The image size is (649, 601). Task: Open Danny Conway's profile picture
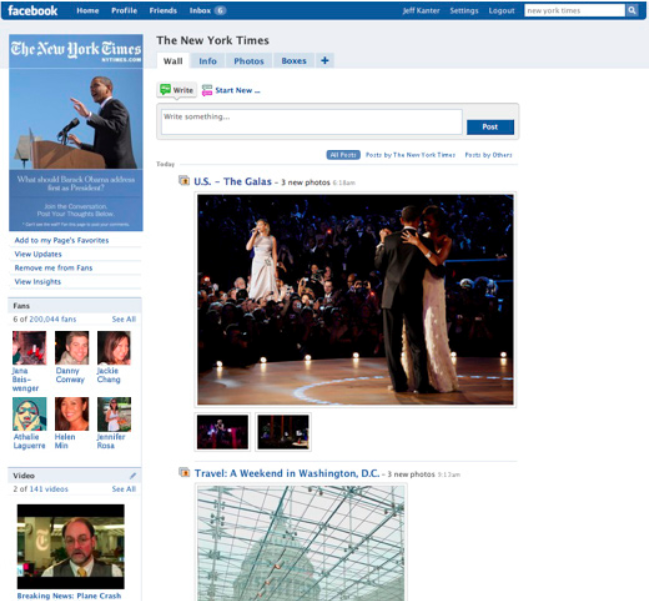[71, 348]
